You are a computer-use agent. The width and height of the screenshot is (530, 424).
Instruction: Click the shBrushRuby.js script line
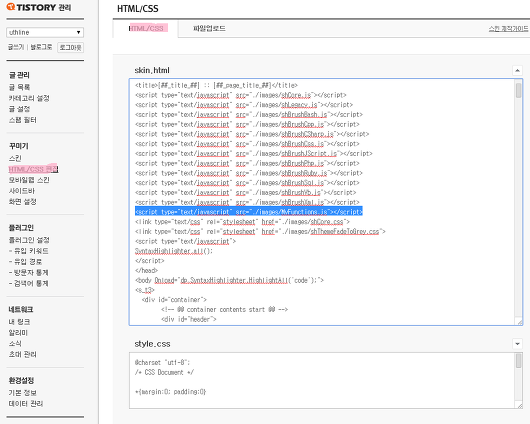pos(249,173)
